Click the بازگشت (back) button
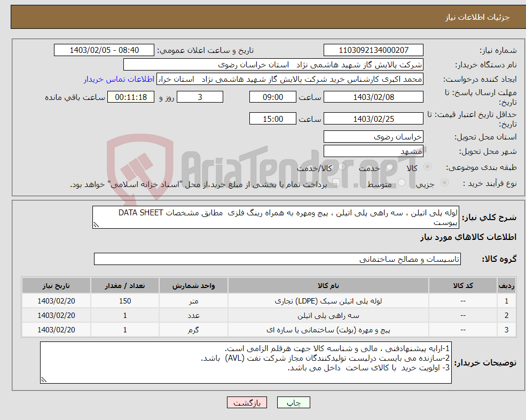This screenshot has width=526, height=420. pyautogui.click(x=247, y=402)
